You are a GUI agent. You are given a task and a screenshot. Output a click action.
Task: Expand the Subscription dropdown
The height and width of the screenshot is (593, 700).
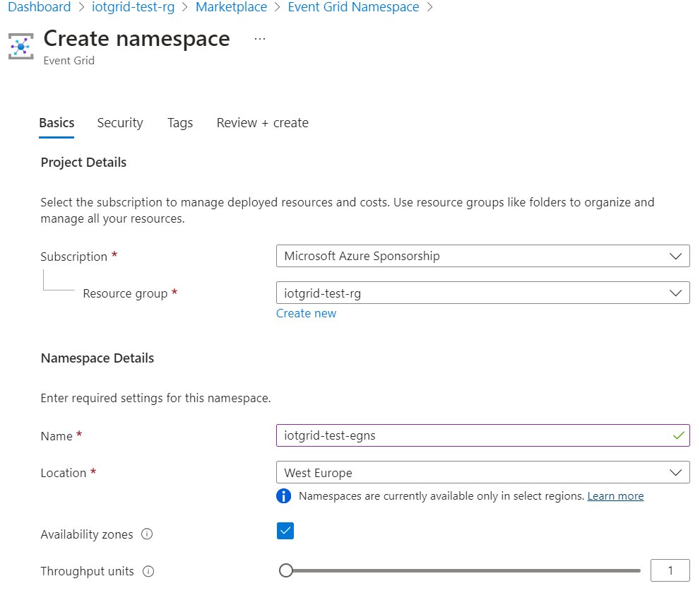point(482,256)
